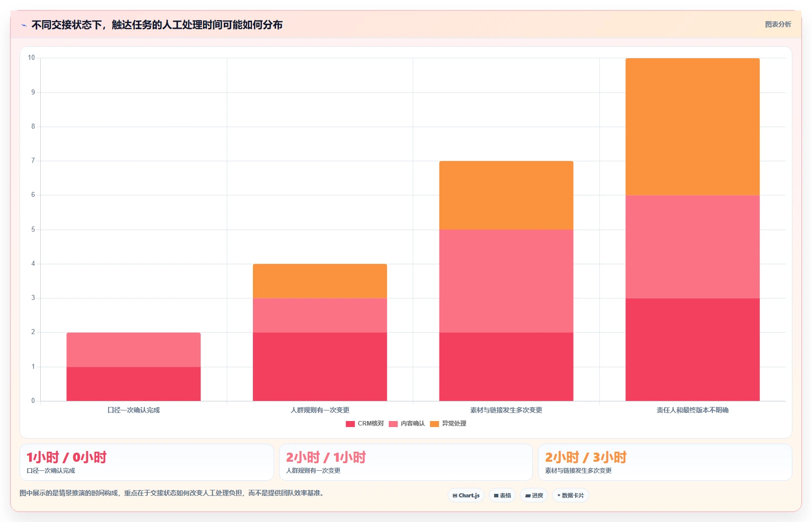Toggle the CRM核对 legend entry
Viewport: 812px width, 522px height.
365,424
